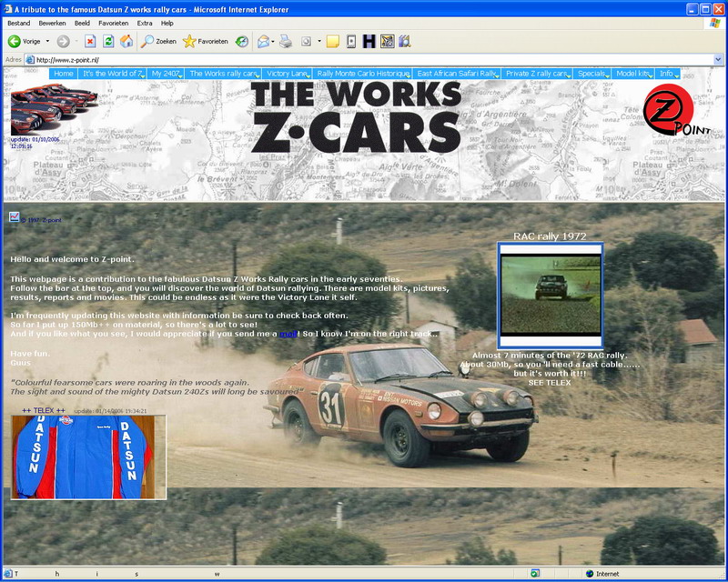Click the yellow note toolbar icon

pyautogui.click(x=332, y=41)
